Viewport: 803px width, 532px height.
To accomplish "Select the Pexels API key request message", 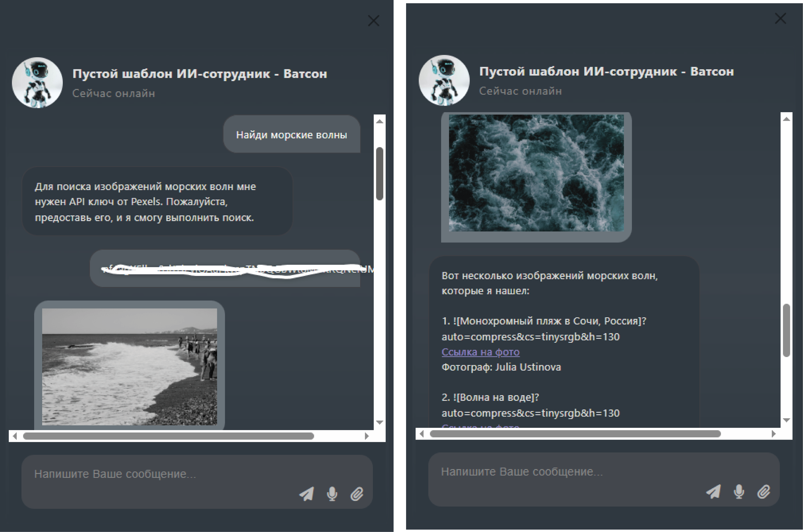I will 157,201.
